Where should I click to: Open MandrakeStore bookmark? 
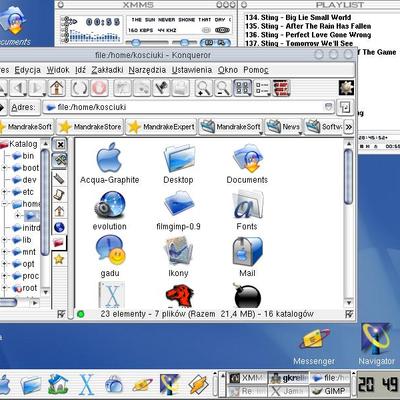[x=90, y=127]
